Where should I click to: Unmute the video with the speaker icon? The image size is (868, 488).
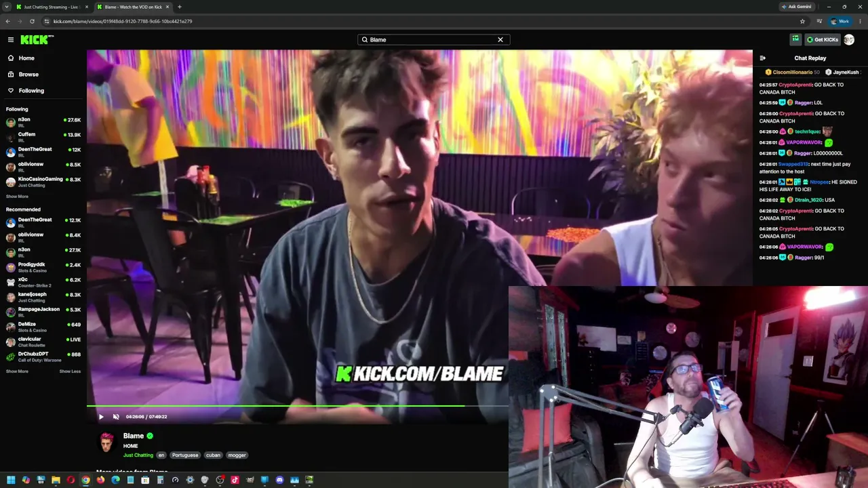(x=116, y=417)
